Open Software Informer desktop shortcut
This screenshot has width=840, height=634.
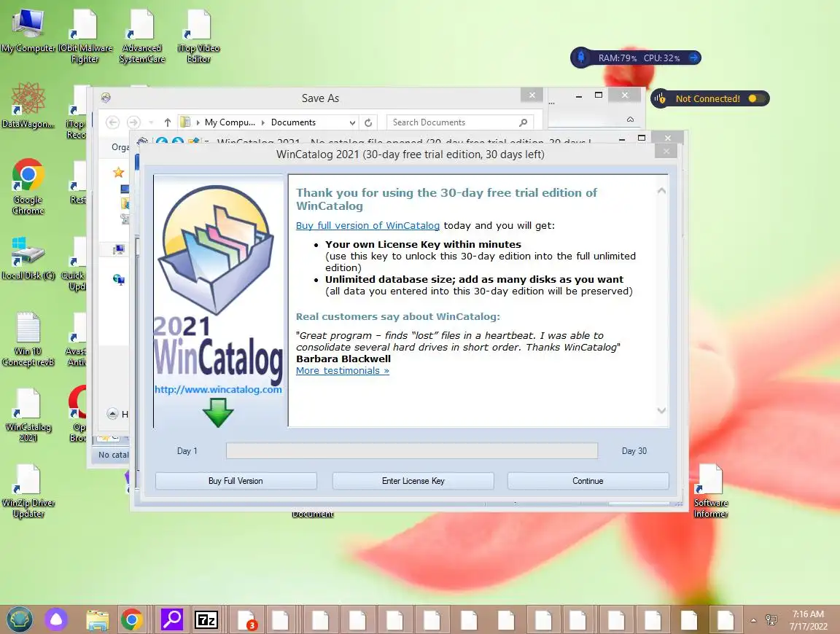click(711, 491)
